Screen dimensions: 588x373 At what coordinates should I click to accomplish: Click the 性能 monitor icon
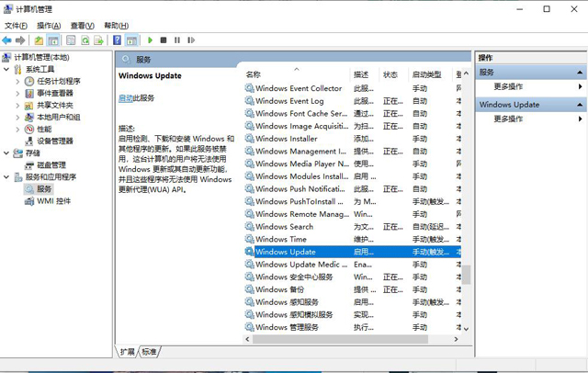pyautogui.click(x=29, y=130)
